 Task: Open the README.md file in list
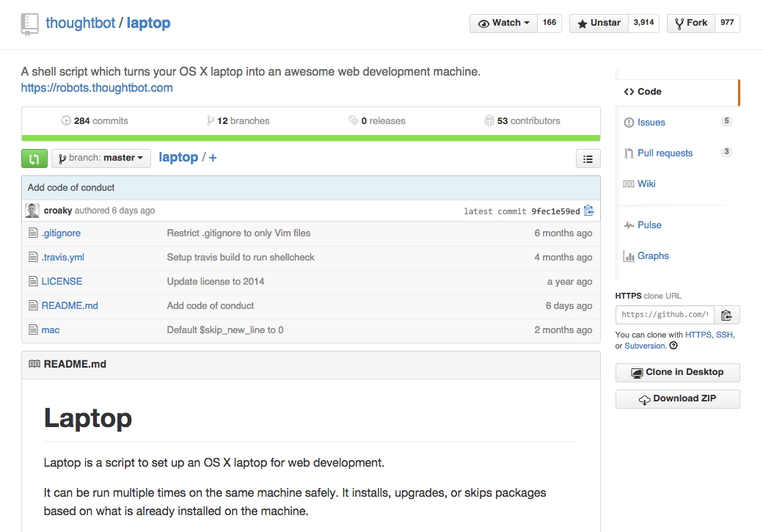pyautogui.click(x=70, y=306)
